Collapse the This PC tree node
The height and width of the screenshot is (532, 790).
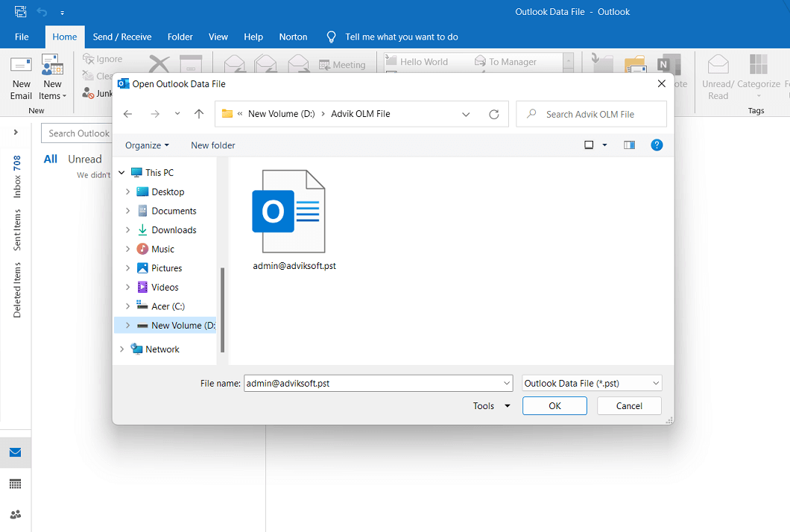pos(121,172)
